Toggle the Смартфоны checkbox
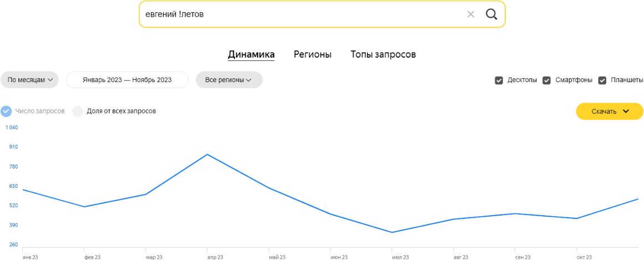 tap(546, 80)
